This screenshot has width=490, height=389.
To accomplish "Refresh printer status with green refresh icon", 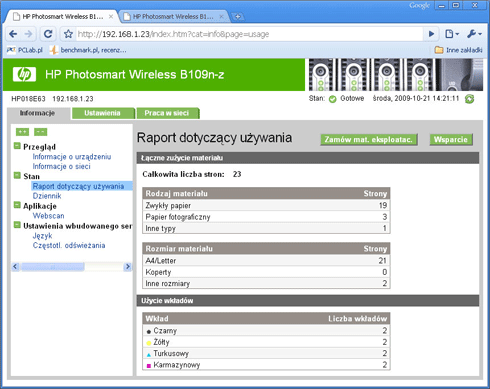I will point(469,99).
